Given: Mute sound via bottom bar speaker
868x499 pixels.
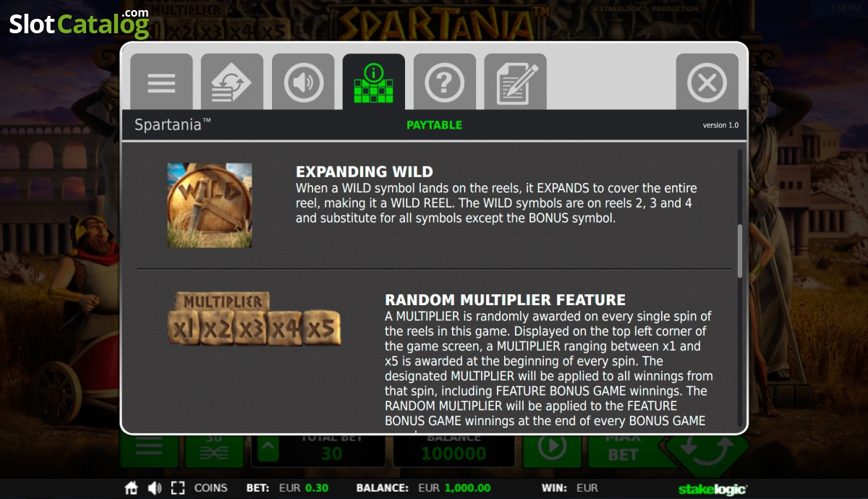Looking at the screenshot, I should coord(155,488).
